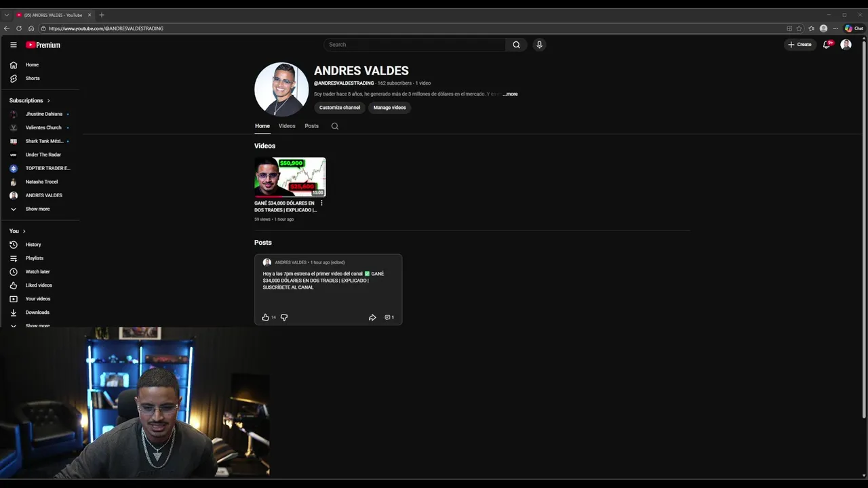Open video three-dot options menu

tap(321, 203)
